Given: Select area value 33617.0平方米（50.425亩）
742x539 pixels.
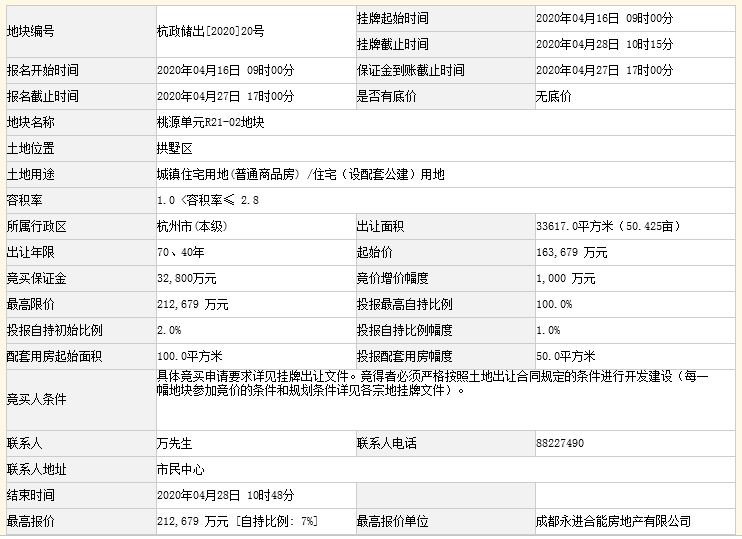Looking at the screenshot, I should click(609, 226).
